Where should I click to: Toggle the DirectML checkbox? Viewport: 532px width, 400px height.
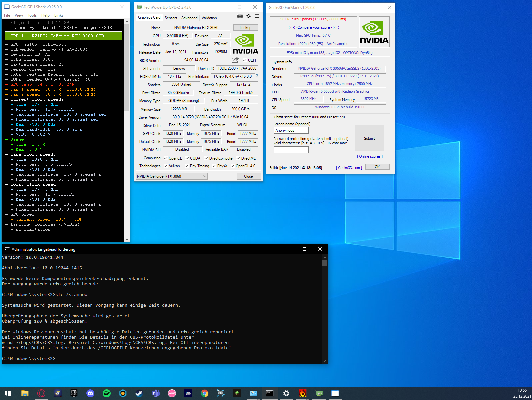(238, 158)
